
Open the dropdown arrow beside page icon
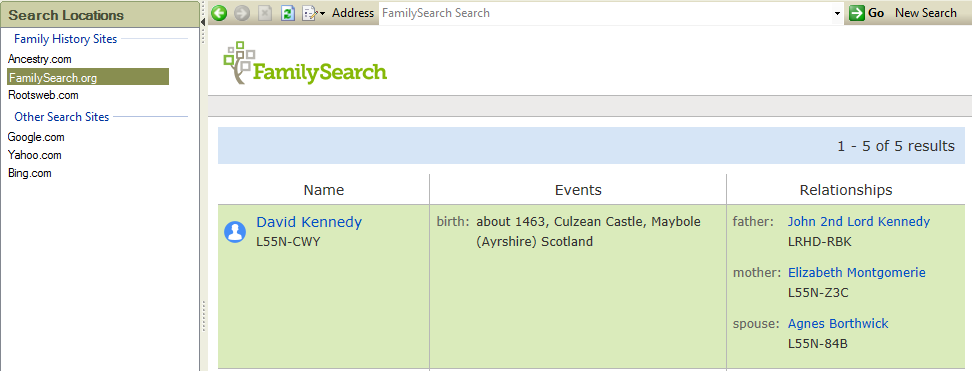(322, 14)
